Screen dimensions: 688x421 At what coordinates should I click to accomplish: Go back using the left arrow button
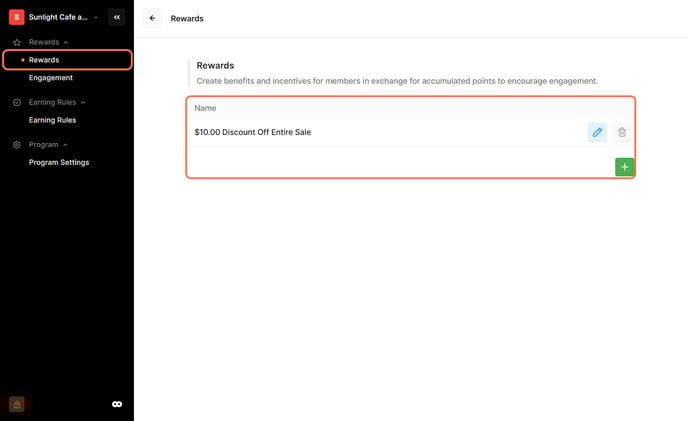(x=152, y=18)
